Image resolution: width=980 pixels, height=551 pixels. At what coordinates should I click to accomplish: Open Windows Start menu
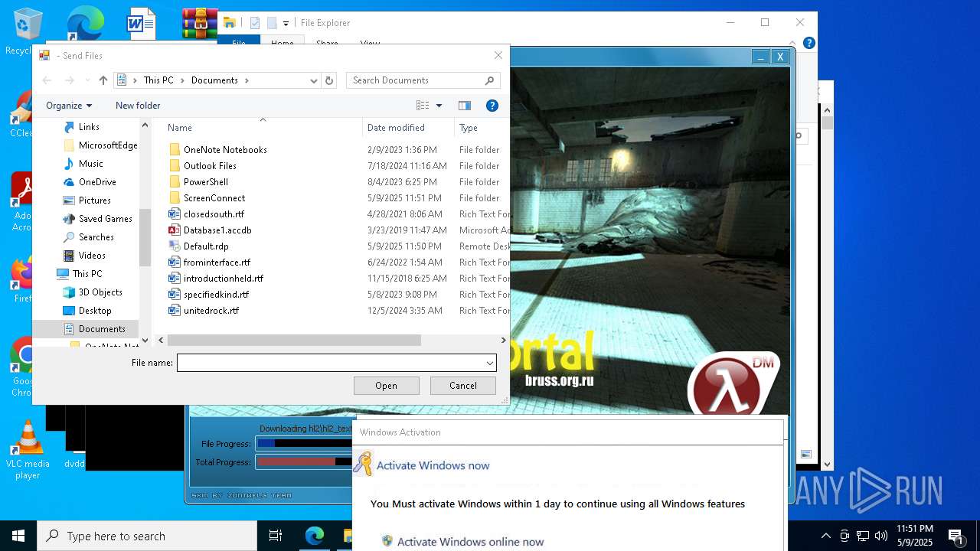18,536
